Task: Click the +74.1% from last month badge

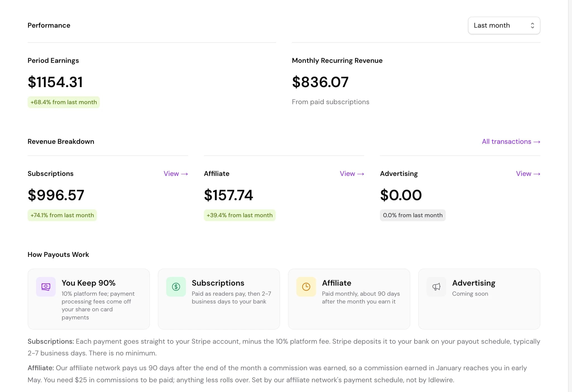Action: pyautogui.click(x=62, y=215)
